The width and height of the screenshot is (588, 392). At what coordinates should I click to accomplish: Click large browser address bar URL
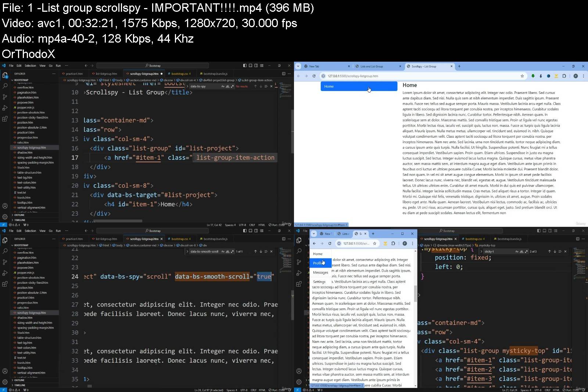tap(353, 76)
